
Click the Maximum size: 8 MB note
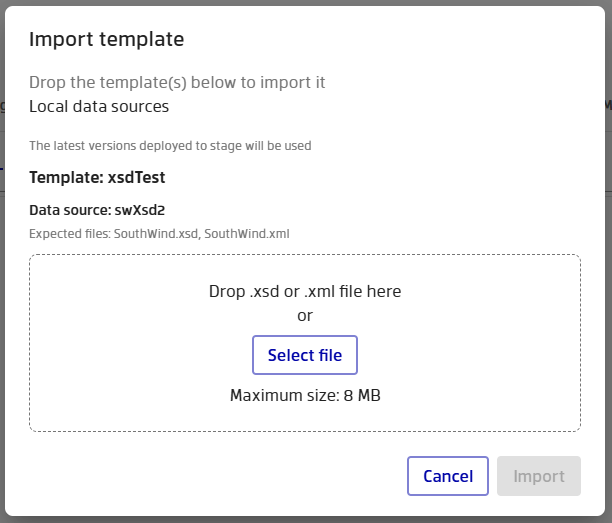[x=305, y=395]
